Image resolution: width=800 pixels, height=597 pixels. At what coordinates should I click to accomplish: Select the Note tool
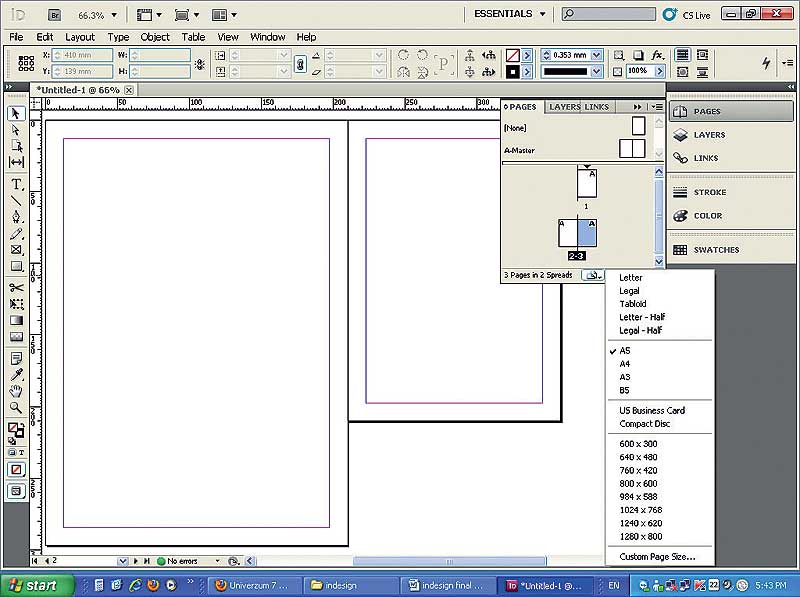pos(16,359)
